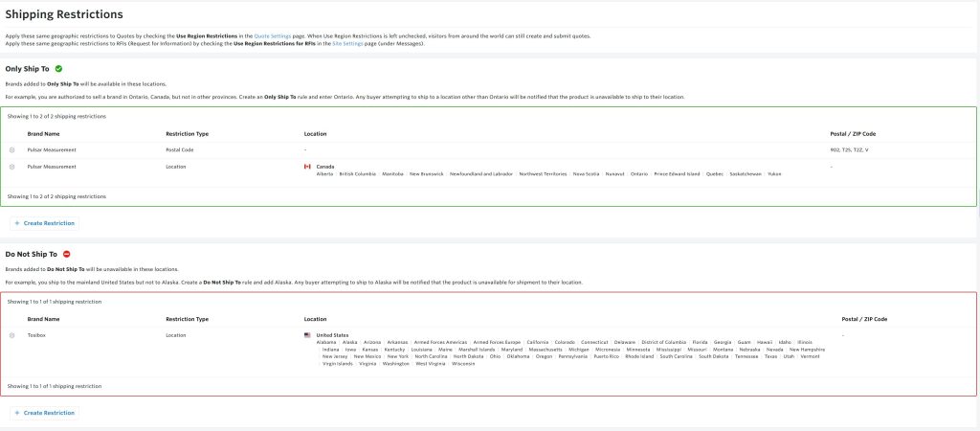
Task: Click the postal codes 902, T2S, T2Z, V
Action: pyautogui.click(x=850, y=150)
